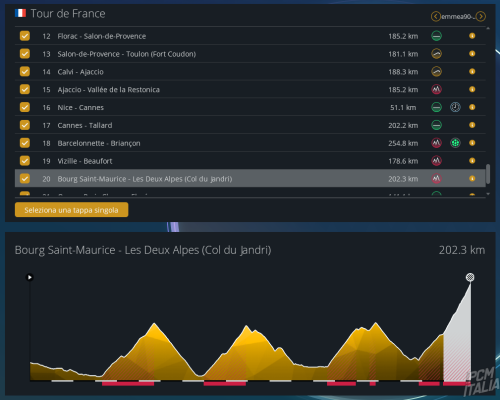Screen dimensions: 500x400
Task: Click the Tour de France title
Action: (x=68, y=14)
